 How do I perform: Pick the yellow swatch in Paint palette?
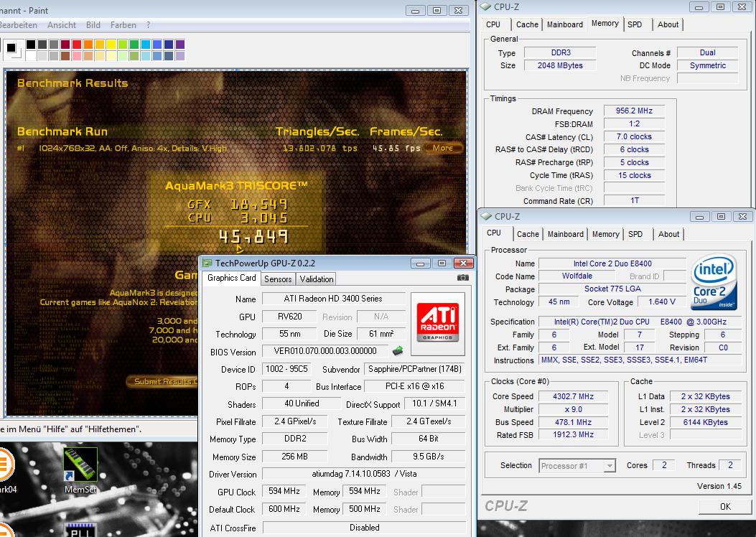111,45
